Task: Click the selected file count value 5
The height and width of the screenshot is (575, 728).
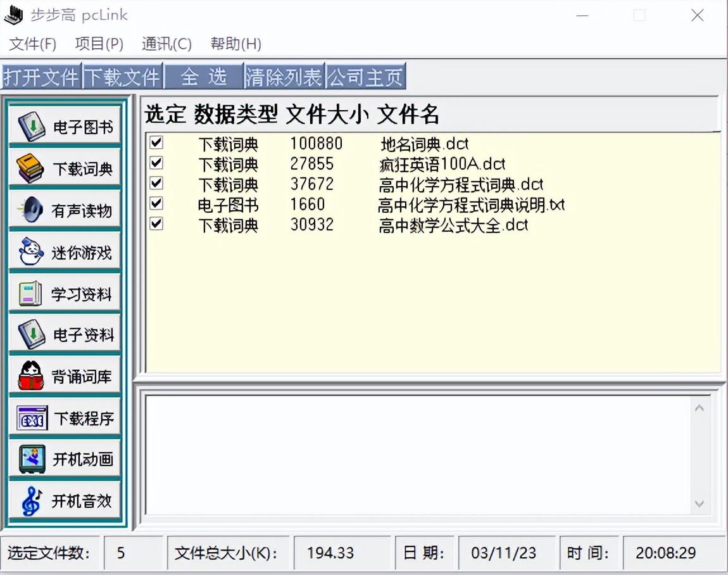Action: tap(121, 553)
